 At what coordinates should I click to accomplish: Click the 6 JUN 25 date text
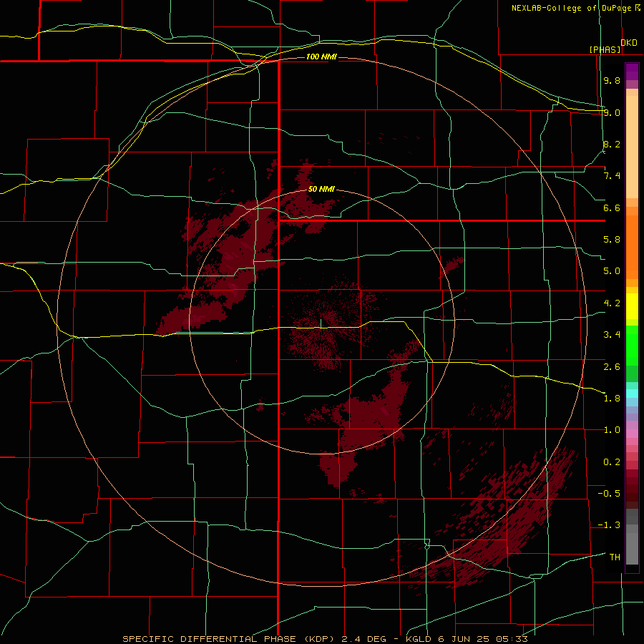(464, 639)
